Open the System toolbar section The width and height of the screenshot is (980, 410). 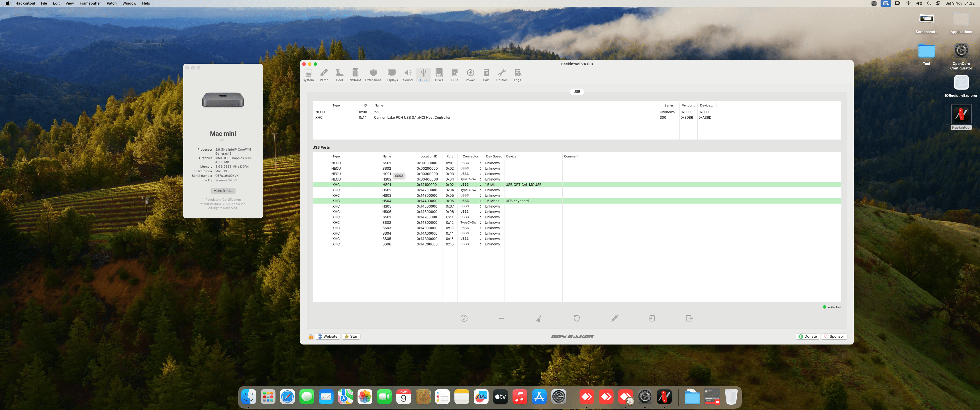click(x=308, y=75)
